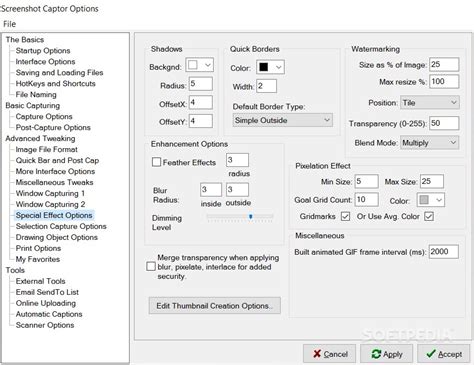Open Scanner Options
This screenshot has width=474, height=365.
[x=45, y=325]
